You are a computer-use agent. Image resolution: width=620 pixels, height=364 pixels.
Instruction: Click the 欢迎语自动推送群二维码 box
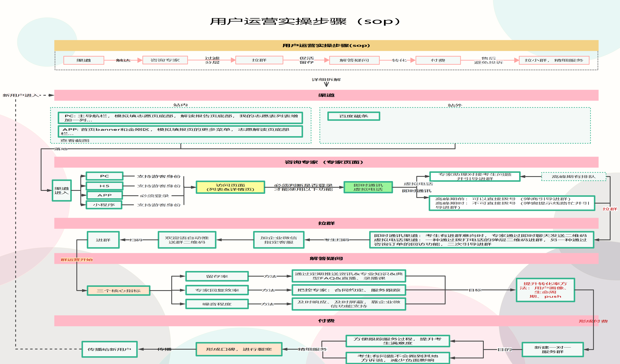pyautogui.click(x=187, y=240)
